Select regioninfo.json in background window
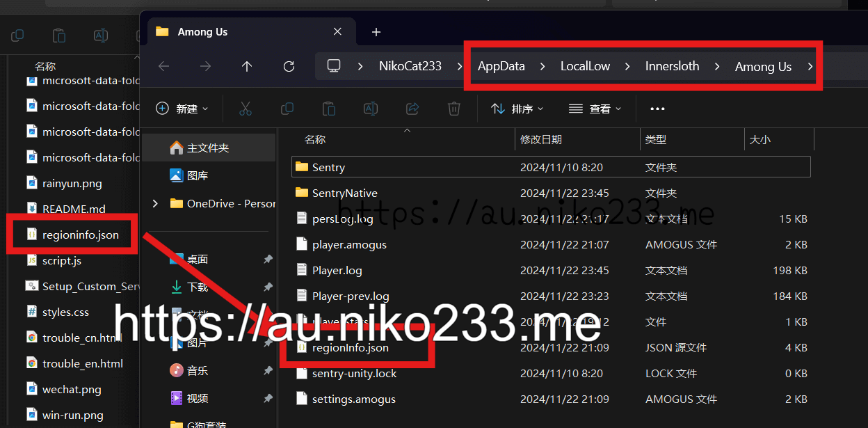 72,235
